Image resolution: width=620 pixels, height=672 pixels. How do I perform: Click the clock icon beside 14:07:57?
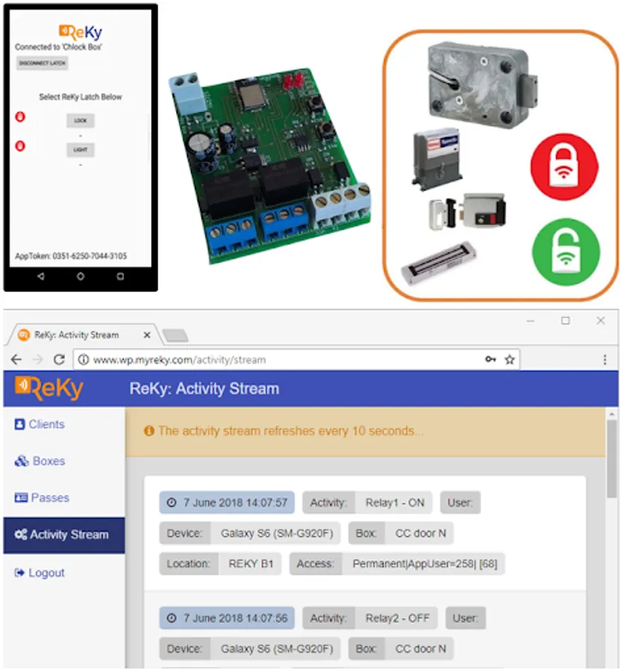pos(172,503)
